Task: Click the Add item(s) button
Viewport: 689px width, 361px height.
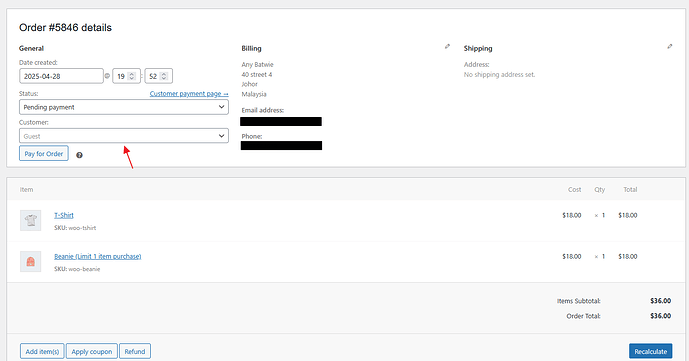Action: pos(42,351)
